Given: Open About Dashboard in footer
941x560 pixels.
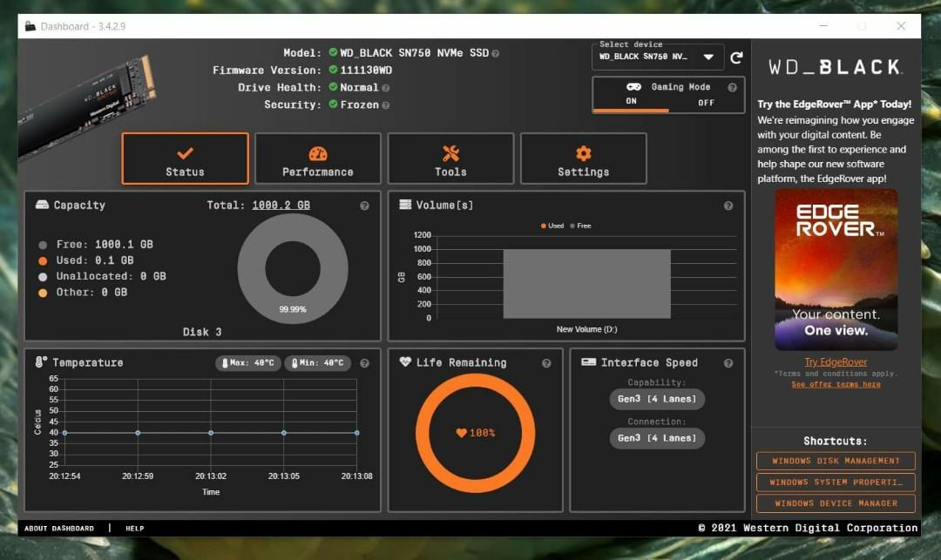Looking at the screenshot, I should tap(59, 529).
